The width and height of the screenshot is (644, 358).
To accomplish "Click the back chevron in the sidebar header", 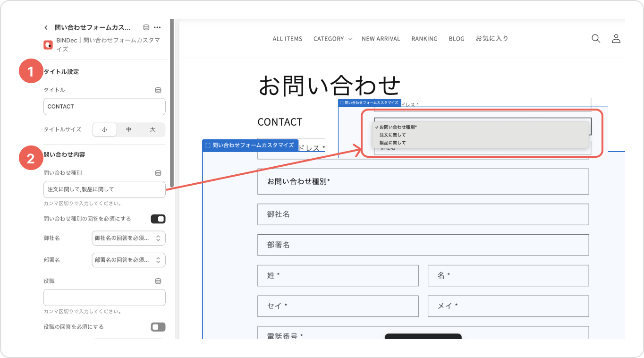I will click(46, 27).
